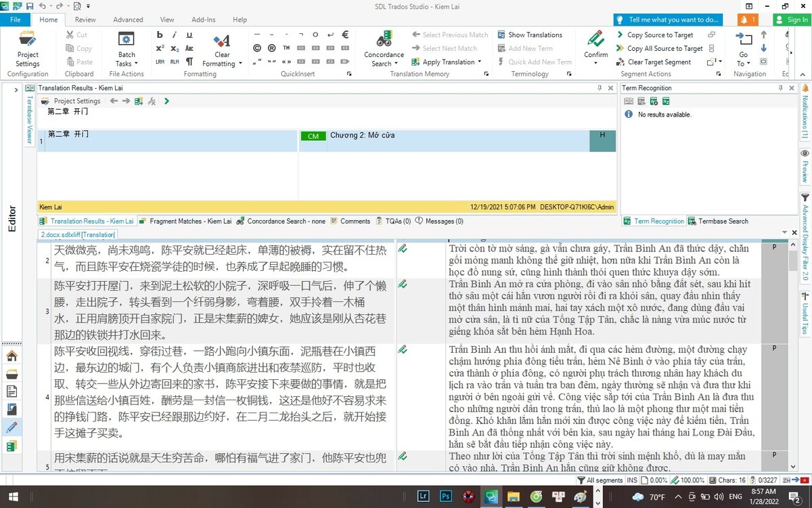Switch to the Advanced ribbon tab
812x508 pixels.
[128, 20]
